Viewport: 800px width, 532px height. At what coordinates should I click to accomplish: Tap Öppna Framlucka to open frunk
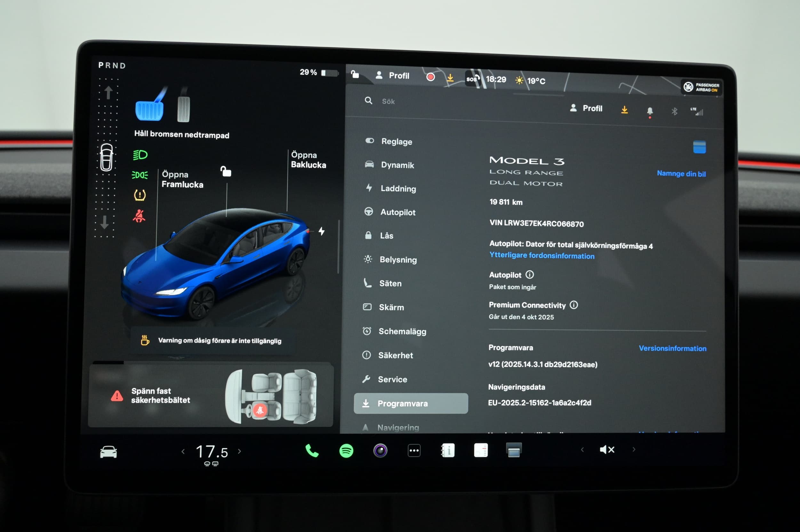[x=182, y=179]
